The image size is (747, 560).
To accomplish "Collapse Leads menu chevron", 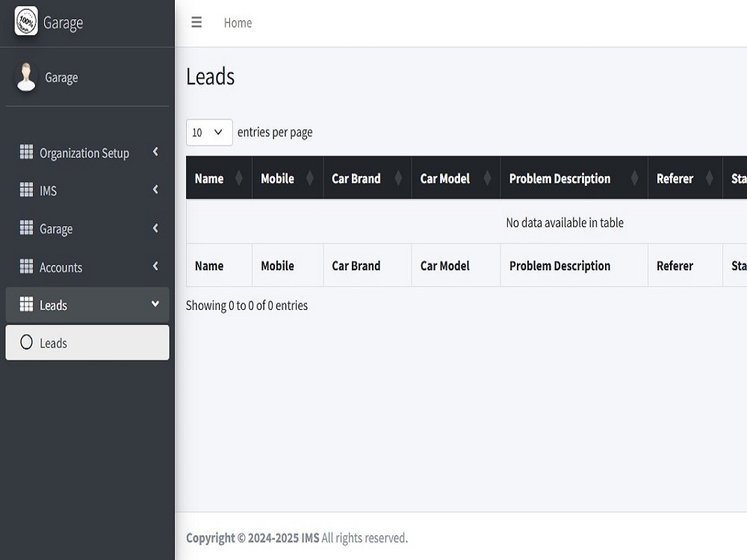I will pyautogui.click(x=155, y=304).
